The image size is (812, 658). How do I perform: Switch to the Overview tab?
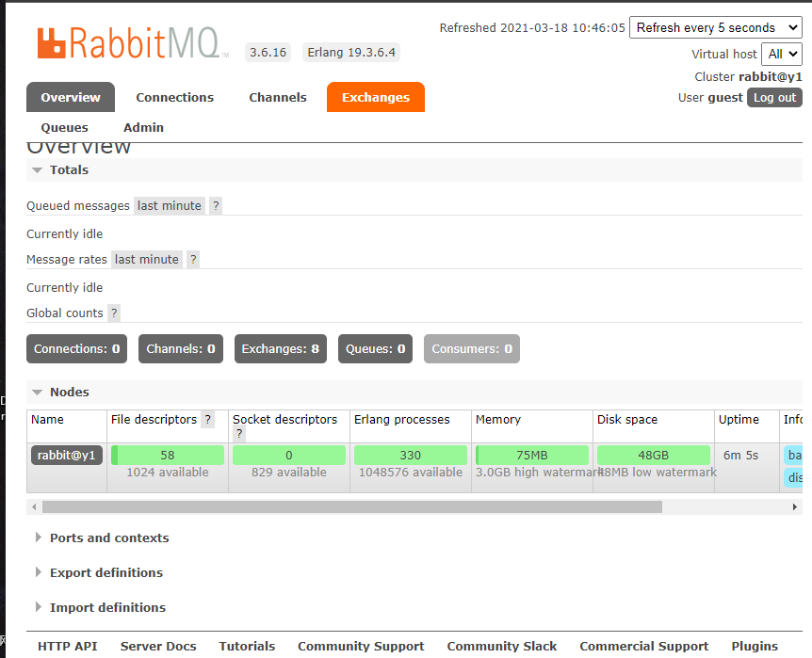(x=71, y=97)
